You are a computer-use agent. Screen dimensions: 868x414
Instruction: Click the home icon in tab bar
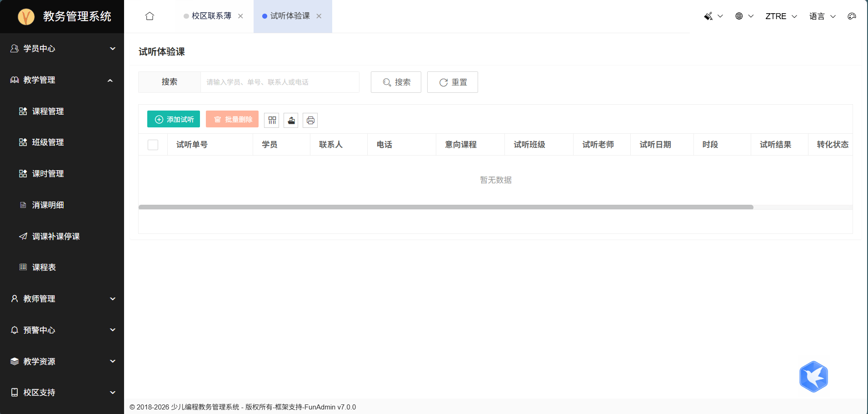[x=150, y=16]
